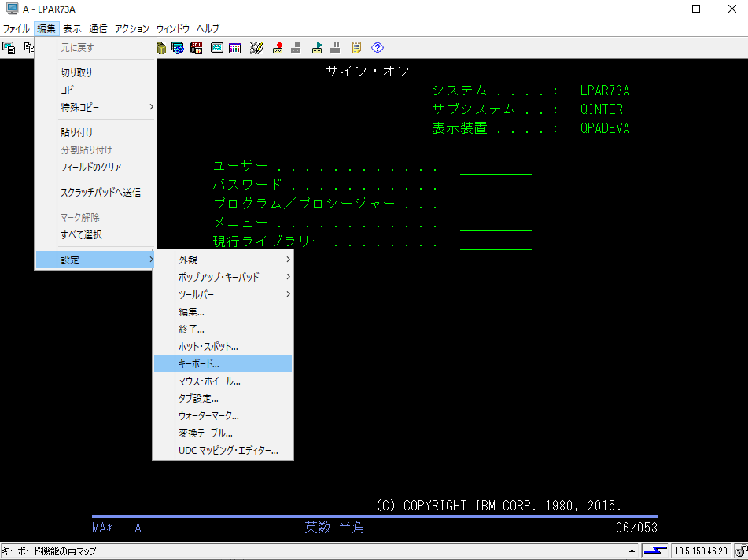Open タブ設定... dialog

223,398
